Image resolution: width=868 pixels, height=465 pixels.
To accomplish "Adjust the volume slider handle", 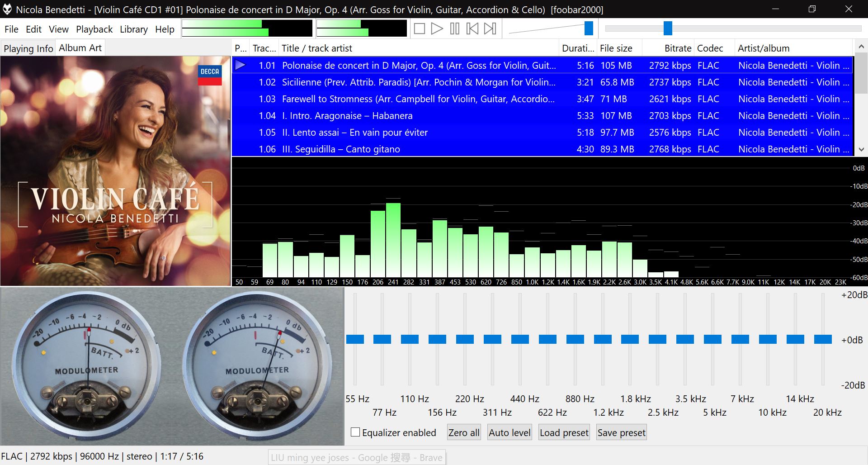I will [x=589, y=28].
